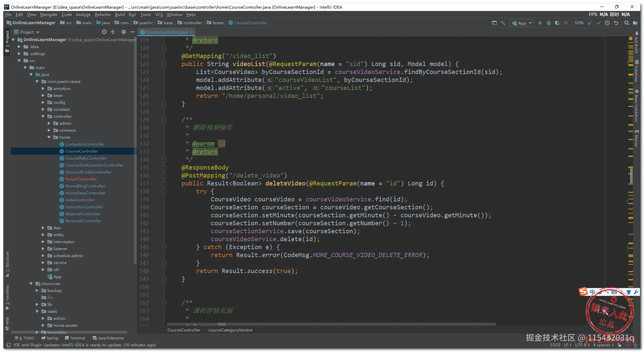Screen dimensions: 644x352
Task: Toggle tool window bars icon in status bar
Action: click(9, 345)
